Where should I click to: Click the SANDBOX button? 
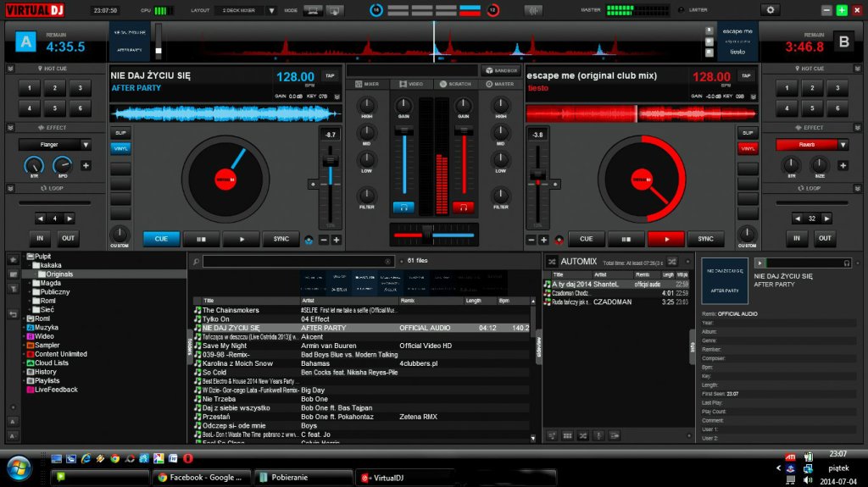coord(501,70)
